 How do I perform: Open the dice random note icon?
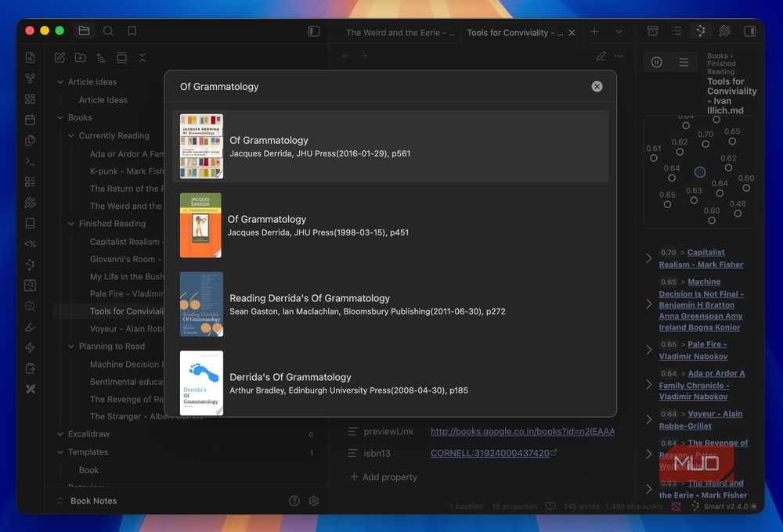(30, 286)
